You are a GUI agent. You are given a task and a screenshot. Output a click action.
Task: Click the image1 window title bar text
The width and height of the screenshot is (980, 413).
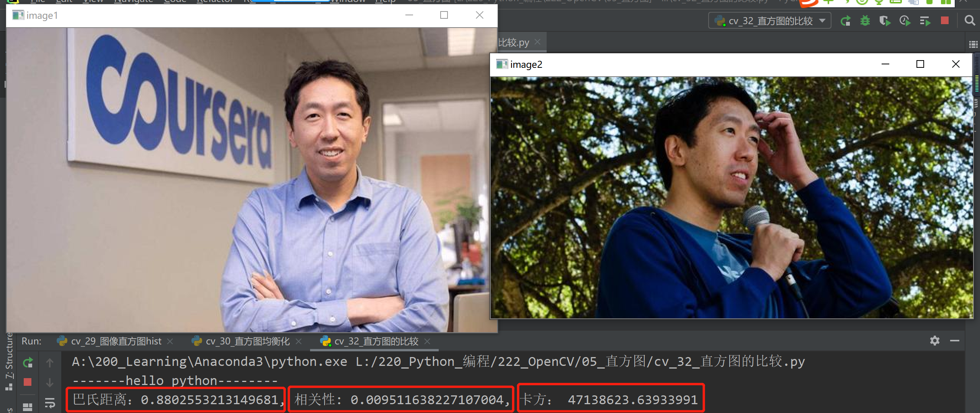tap(42, 15)
